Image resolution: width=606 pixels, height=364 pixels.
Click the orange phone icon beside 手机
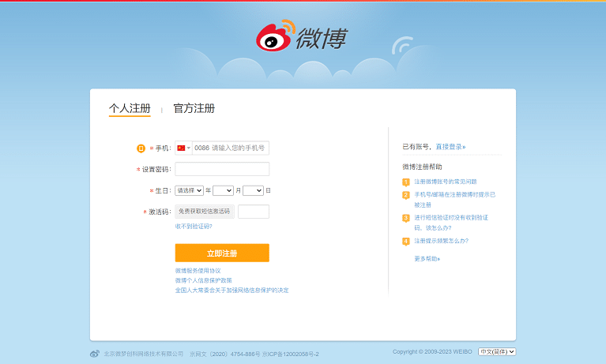tap(141, 148)
